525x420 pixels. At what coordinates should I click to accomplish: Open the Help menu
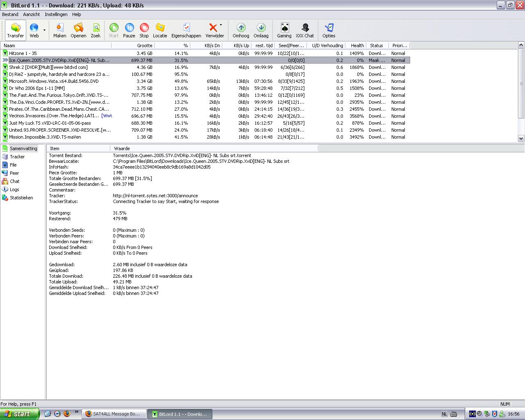77,14
